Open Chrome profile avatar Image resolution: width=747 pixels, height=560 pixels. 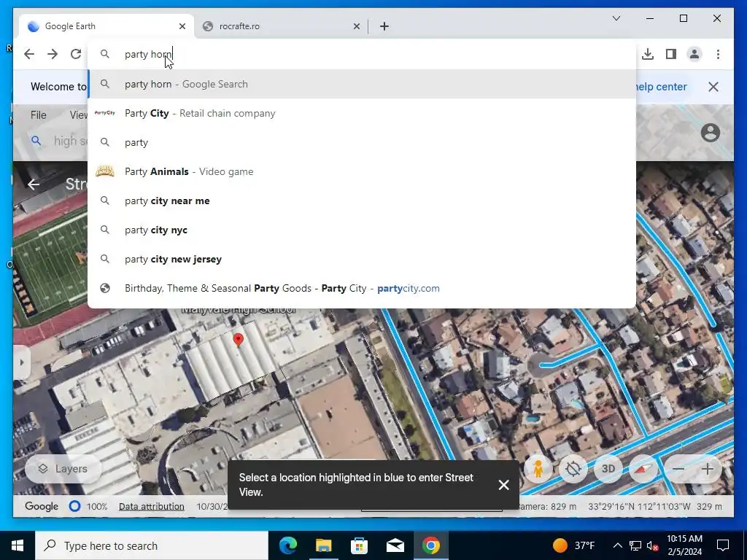[x=694, y=54]
